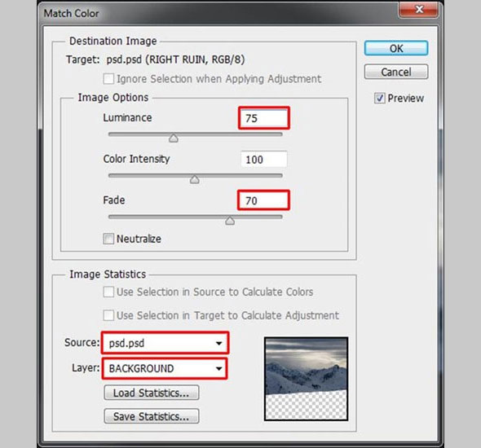
Task: Click the Color Intensity value field
Action: click(264, 160)
